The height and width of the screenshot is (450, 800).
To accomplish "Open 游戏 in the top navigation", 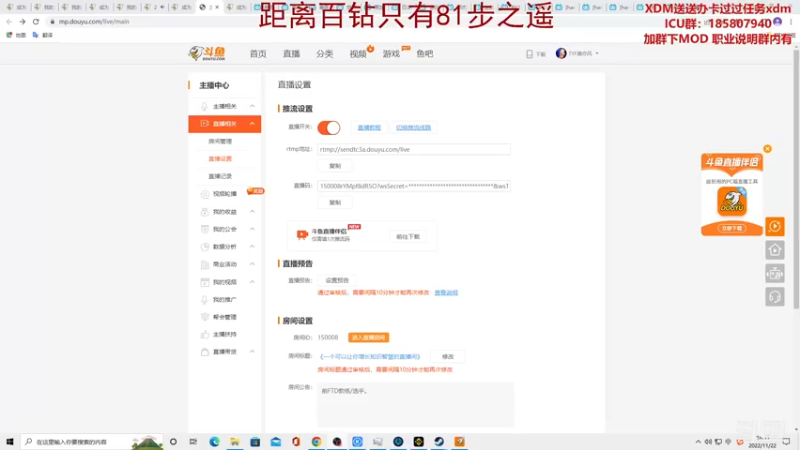I will tap(391, 54).
